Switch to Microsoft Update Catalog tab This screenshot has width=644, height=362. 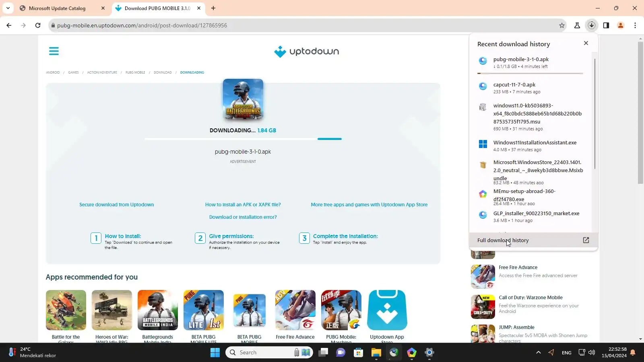pyautogui.click(x=57, y=8)
